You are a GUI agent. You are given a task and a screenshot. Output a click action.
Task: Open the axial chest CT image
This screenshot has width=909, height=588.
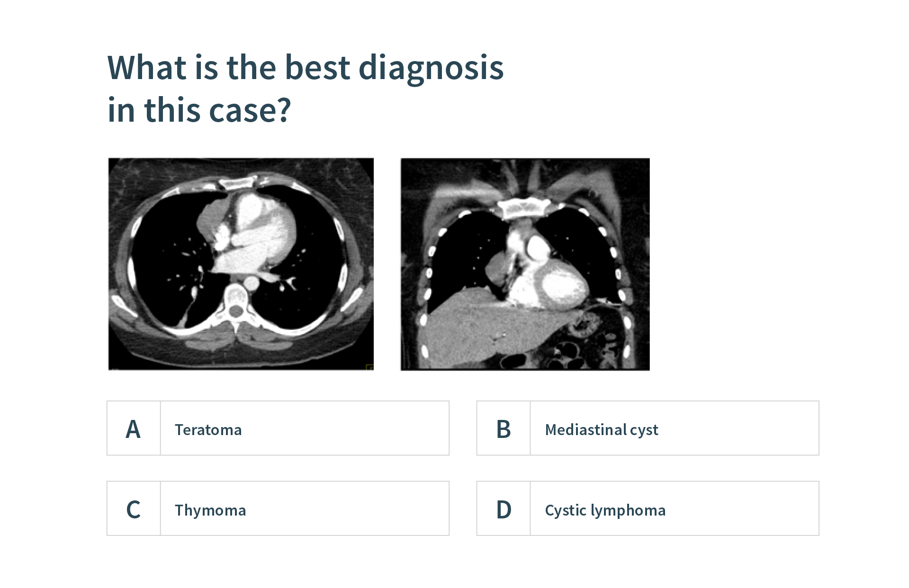click(241, 264)
